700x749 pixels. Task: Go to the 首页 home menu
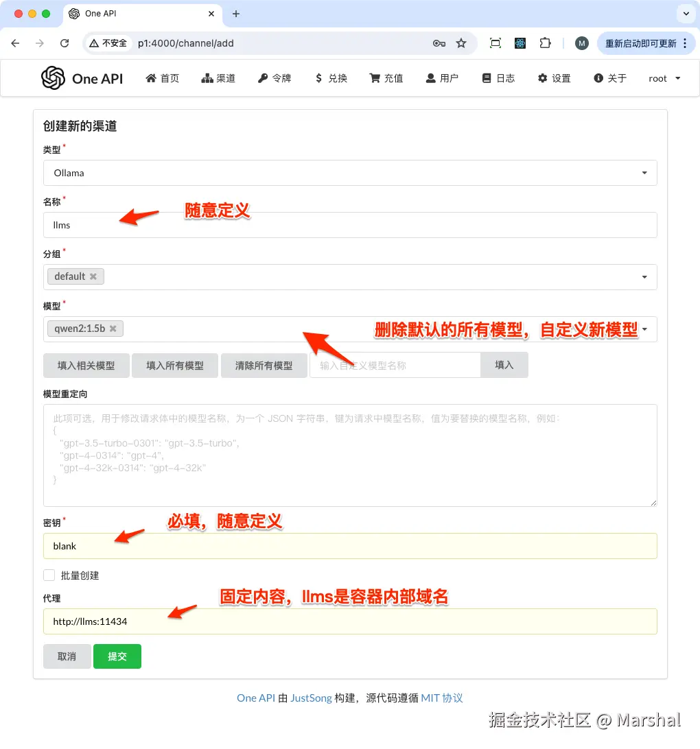tap(163, 78)
